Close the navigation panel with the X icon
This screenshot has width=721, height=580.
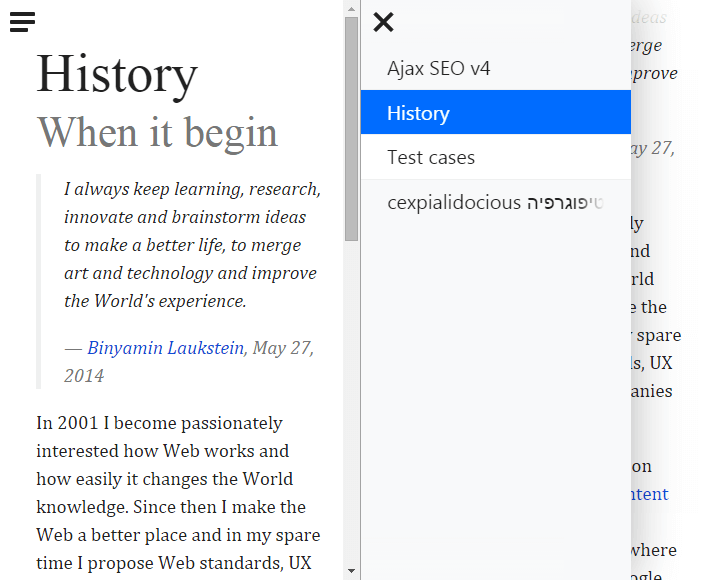pyautogui.click(x=383, y=22)
